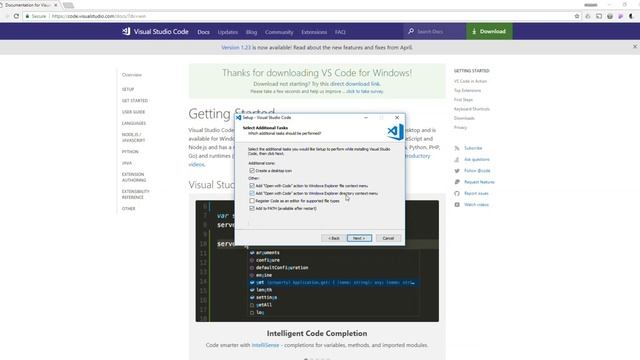
Task: Toggle Open with Code file context menu checkbox
Action: (x=252, y=186)
